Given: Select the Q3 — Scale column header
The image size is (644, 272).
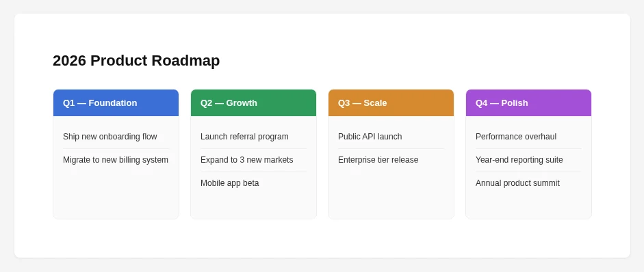Looking at the screenshot, I should pyautogui.click(x=391, y=103).
